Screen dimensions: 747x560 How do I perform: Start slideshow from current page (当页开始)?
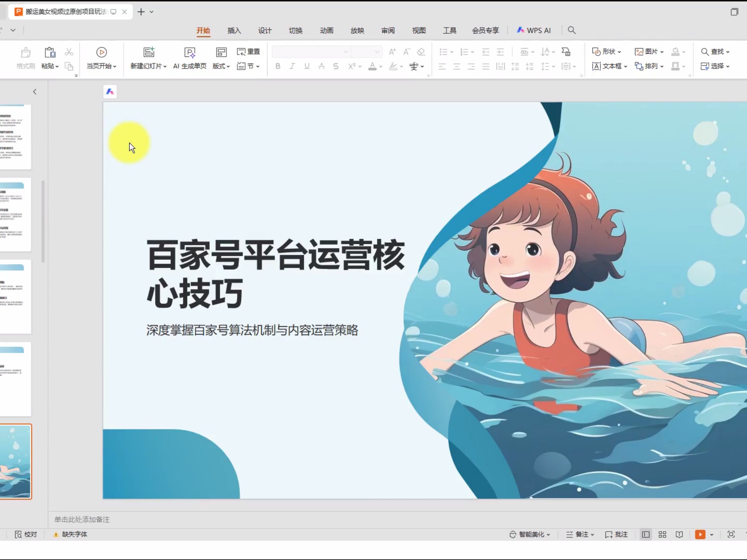(x=102, y=58)
